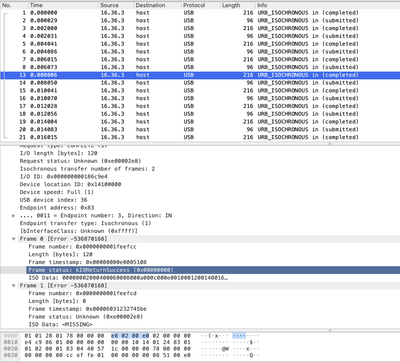Viewport: 400px width, 362px height.
Task: Click the highlighted packet 13 row
Action: [x=200, y=75]
